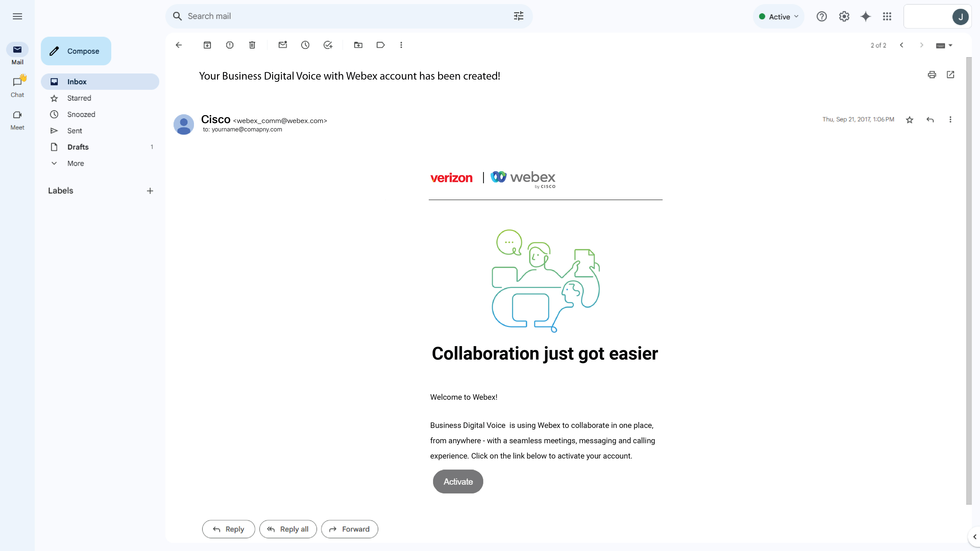Open email in new window
980x551 pixels.
tap(950, 74)
